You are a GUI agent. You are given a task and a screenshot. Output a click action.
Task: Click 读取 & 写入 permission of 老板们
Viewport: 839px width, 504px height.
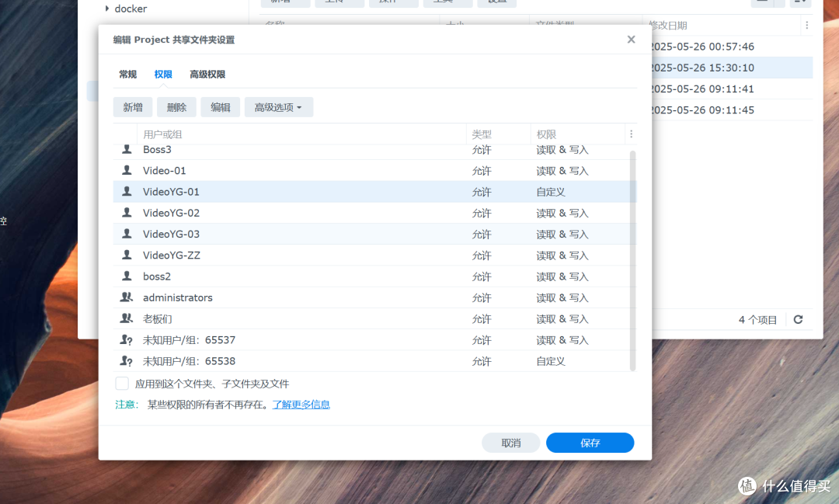tap(562, 319)
